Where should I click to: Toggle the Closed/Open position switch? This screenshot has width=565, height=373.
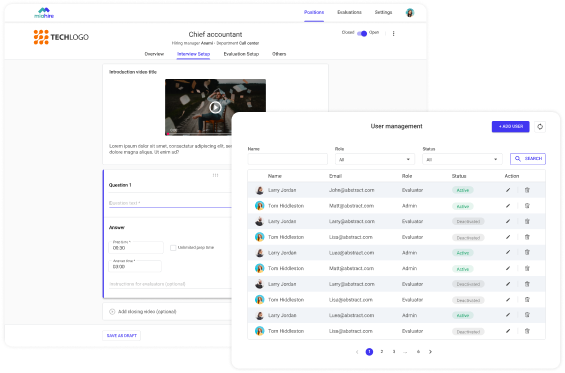coord(362,34)
